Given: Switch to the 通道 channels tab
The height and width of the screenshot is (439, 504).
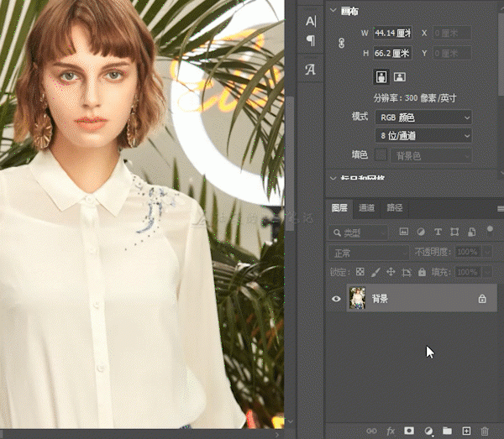Looking at the screenshot, I should coord(366,208).
